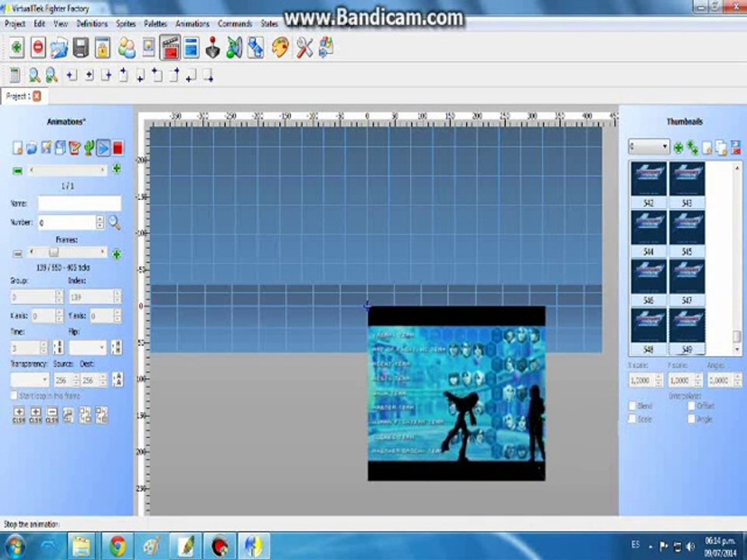Click the open folder icon in Animations panel
The height and width of the screenshot is (560, 747).
pyautogui.click(x=31, y=148)
